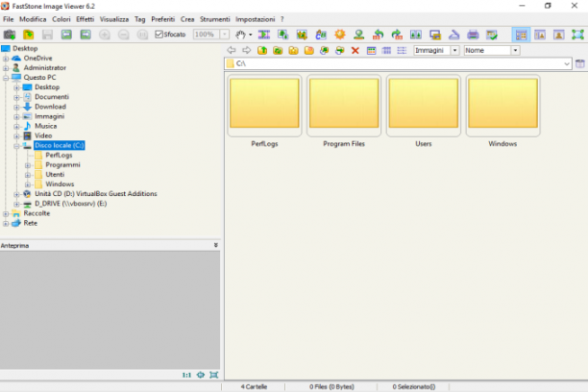This screenshot has height=392, width=588.
Task: Open the 100% zoom dropdown
Action: coord(224,35)
